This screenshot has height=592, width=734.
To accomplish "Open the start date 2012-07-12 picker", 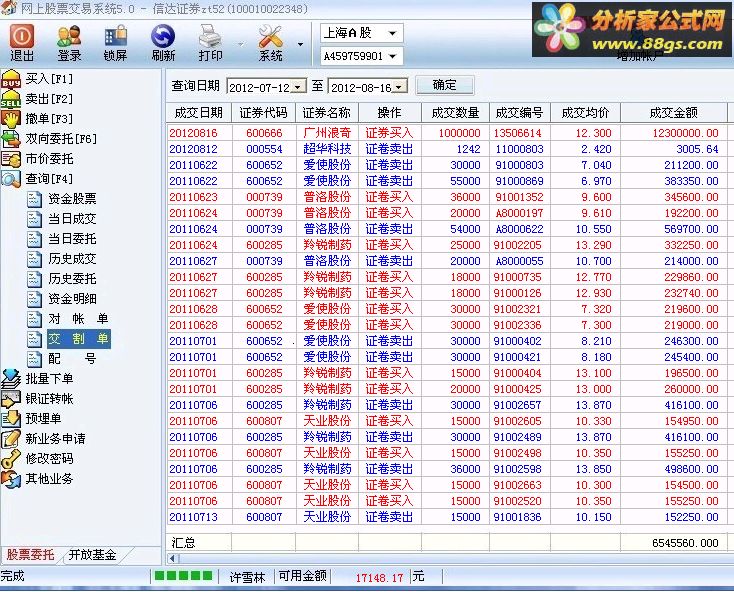I will pyautogui.click(x=298, y=88).
